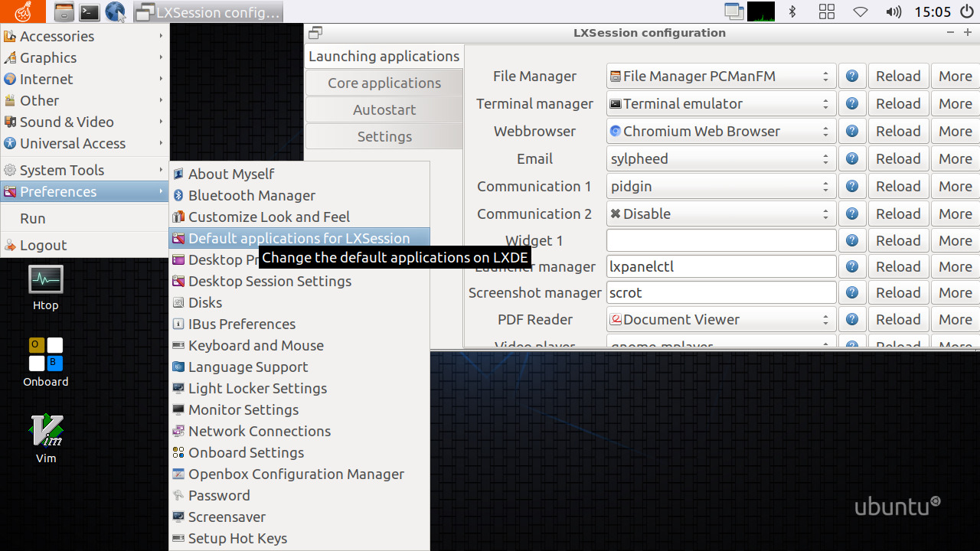
Task: Open Vim desktop icon
Action: (x=46, y=439)
